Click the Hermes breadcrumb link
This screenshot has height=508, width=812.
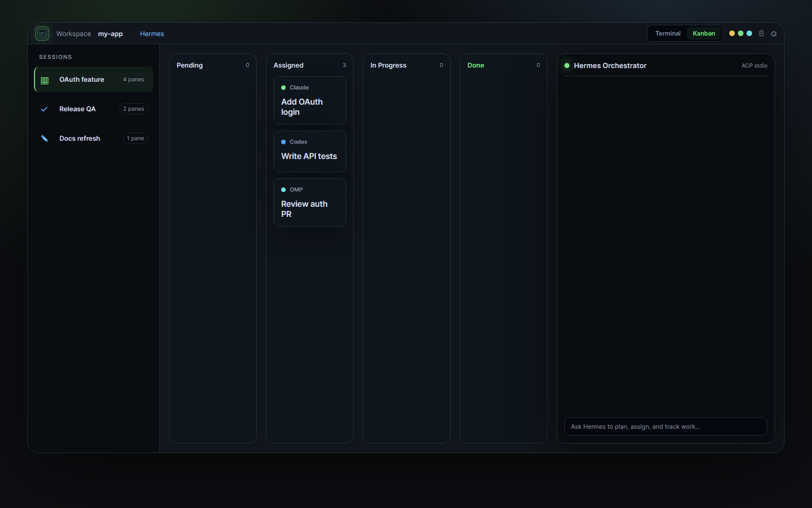152,34
